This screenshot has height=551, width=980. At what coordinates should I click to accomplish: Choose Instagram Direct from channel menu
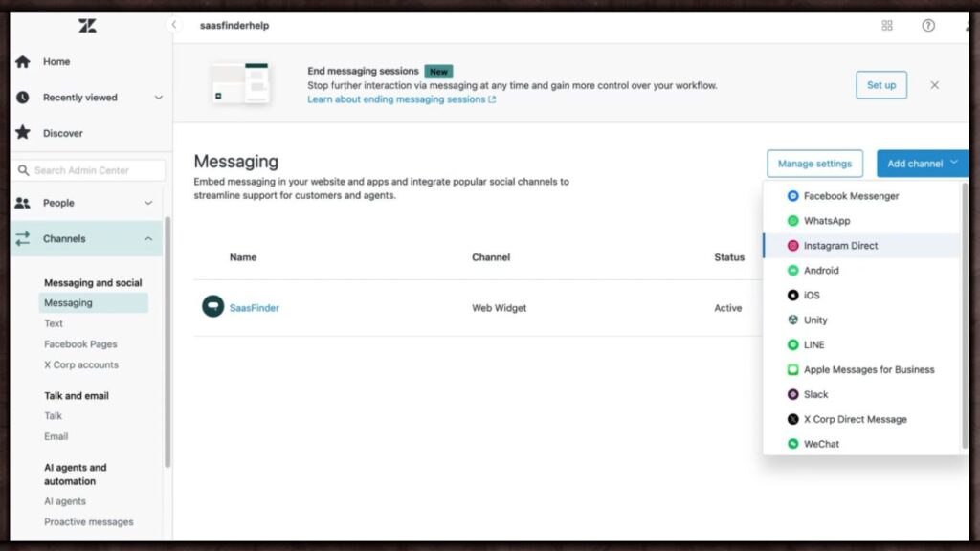[861, 246]
